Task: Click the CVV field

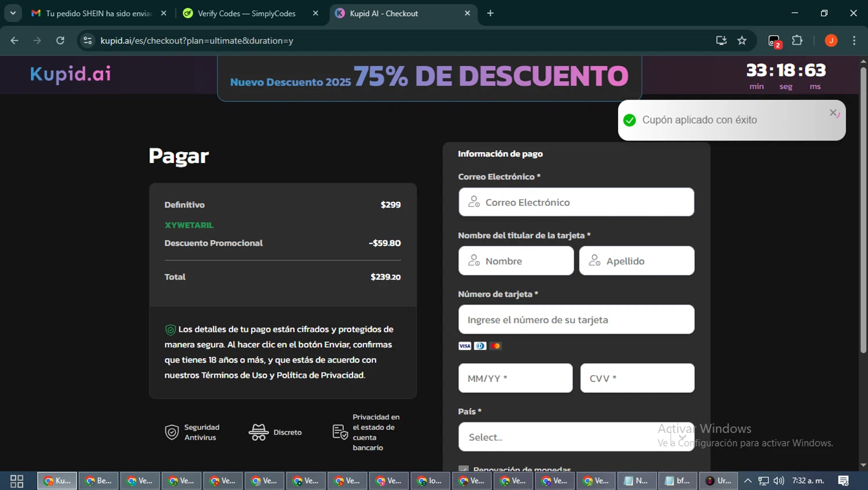Action: (637, 378)
